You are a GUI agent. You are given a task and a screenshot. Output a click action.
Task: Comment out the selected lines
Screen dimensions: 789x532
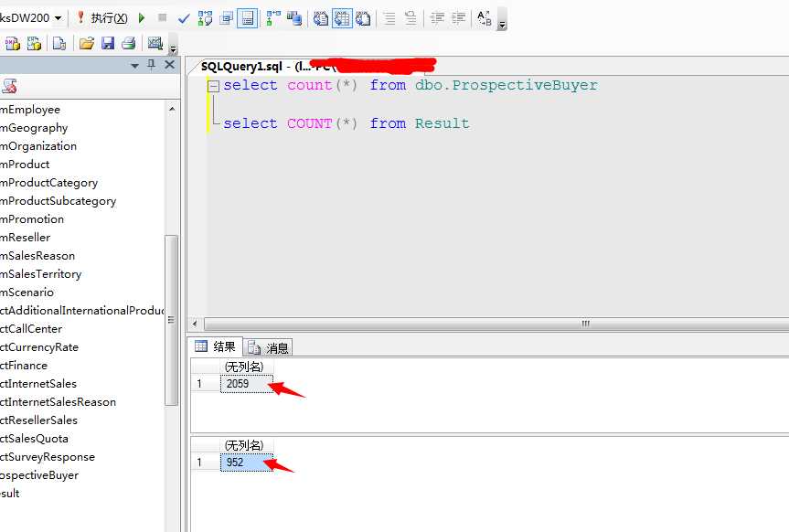click(389, 18)
